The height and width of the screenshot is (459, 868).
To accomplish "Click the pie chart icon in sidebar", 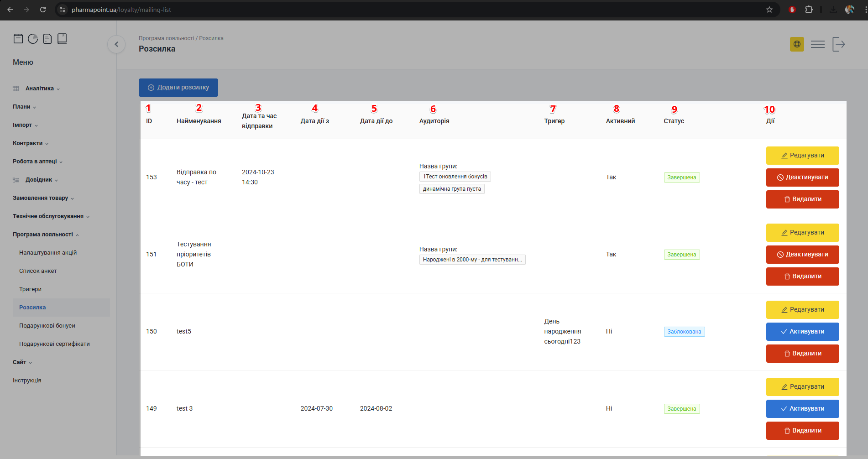I will point(33,39).
